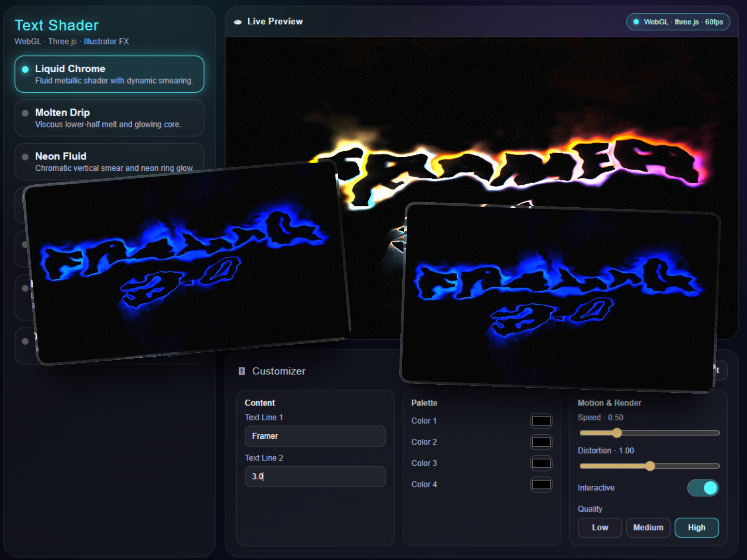747x560 pixels.
Task: Toggle the Interactive switch
Action: click(703, 488)
